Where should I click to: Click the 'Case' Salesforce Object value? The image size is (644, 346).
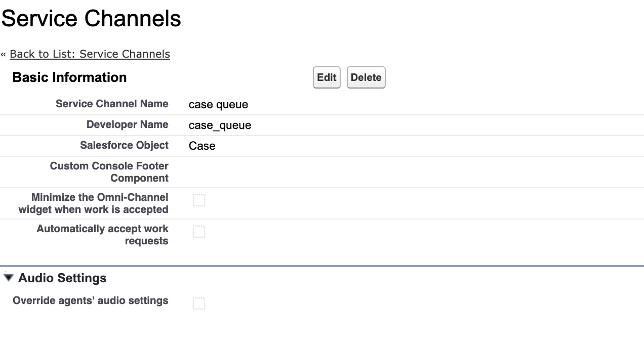tap(202, 146)
